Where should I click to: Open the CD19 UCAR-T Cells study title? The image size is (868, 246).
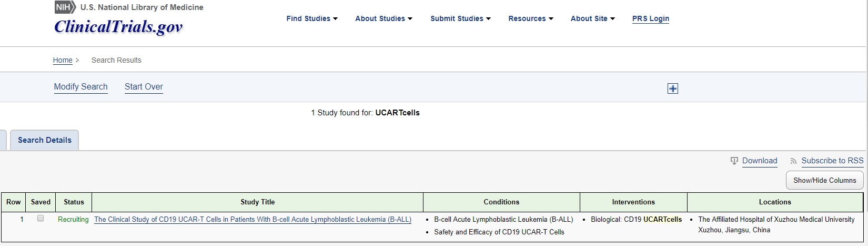(x=253, y=220)
